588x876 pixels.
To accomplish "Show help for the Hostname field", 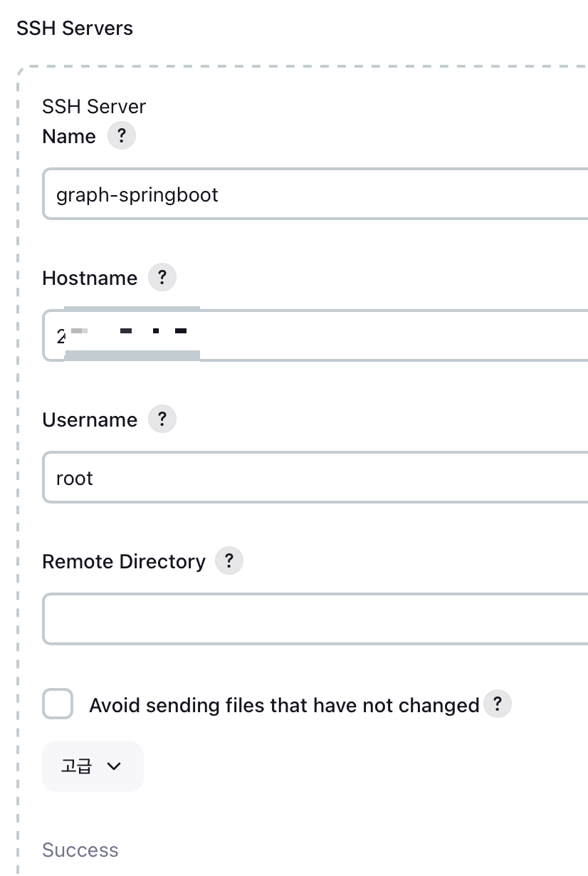I will point(162,277).
